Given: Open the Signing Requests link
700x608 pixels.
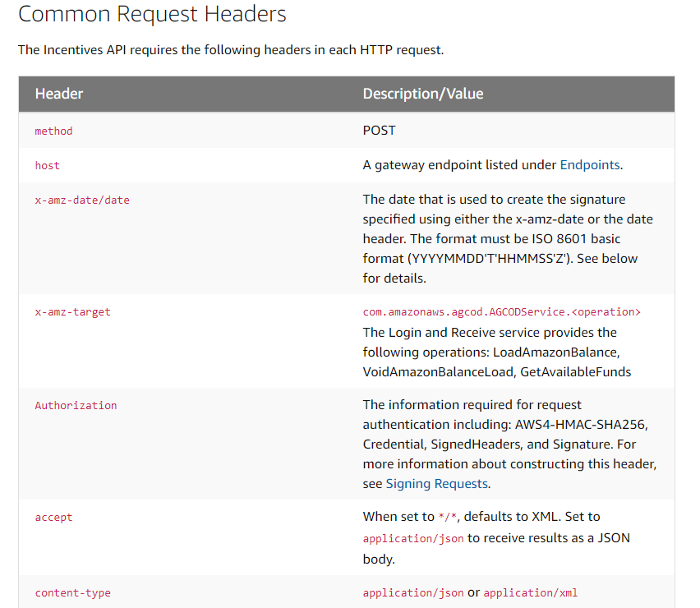Looking at the screenshot, I should click(437, 484).
